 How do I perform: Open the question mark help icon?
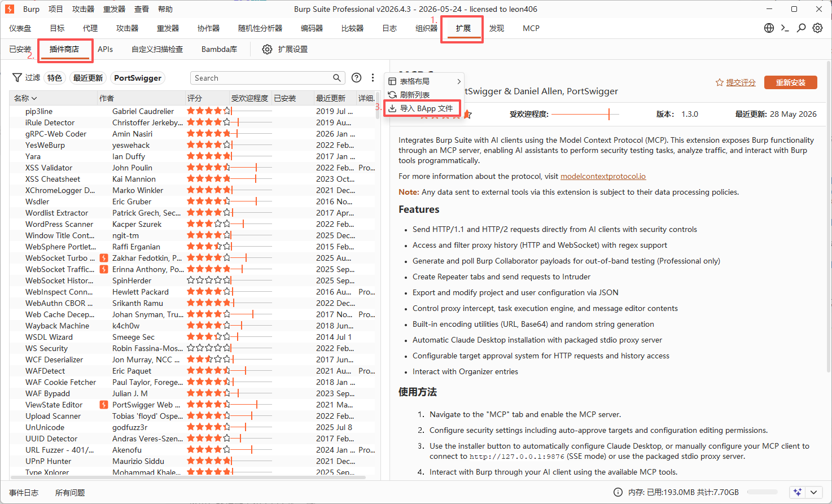[357, 78]
